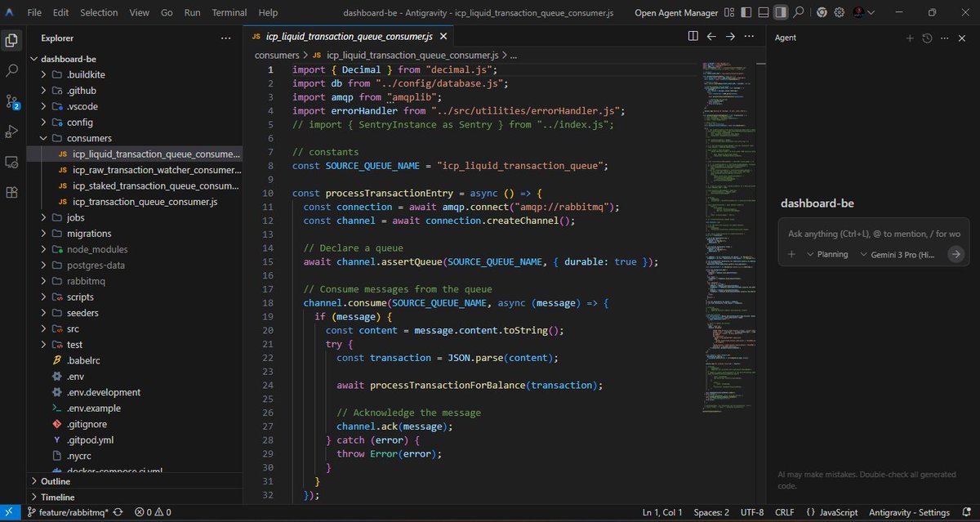This screenshot has width=980, height=522.
Task: Click Antigravity - Settings in status bar
Action: (x=911, y=512)
